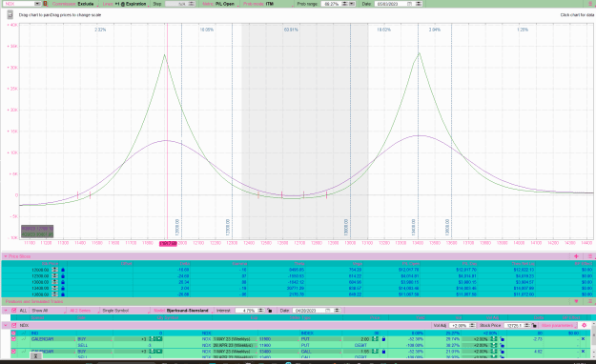Open the Model Bjerksund-Stensland dropdown

coord(182,311)
